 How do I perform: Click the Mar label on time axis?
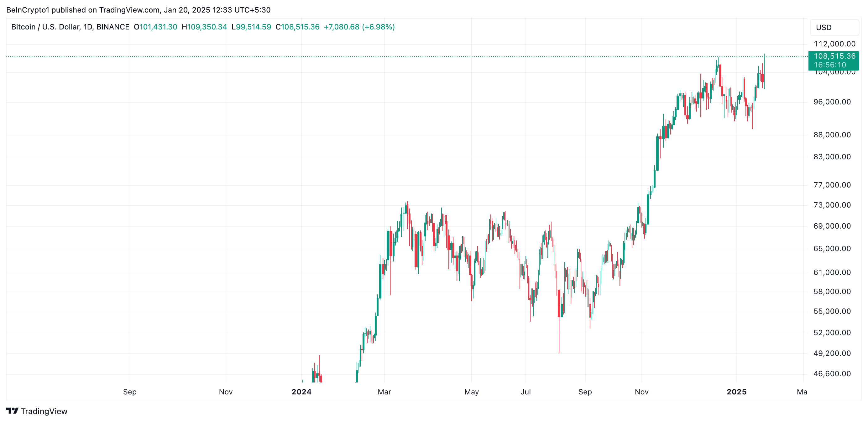click(x=384, y=392)
